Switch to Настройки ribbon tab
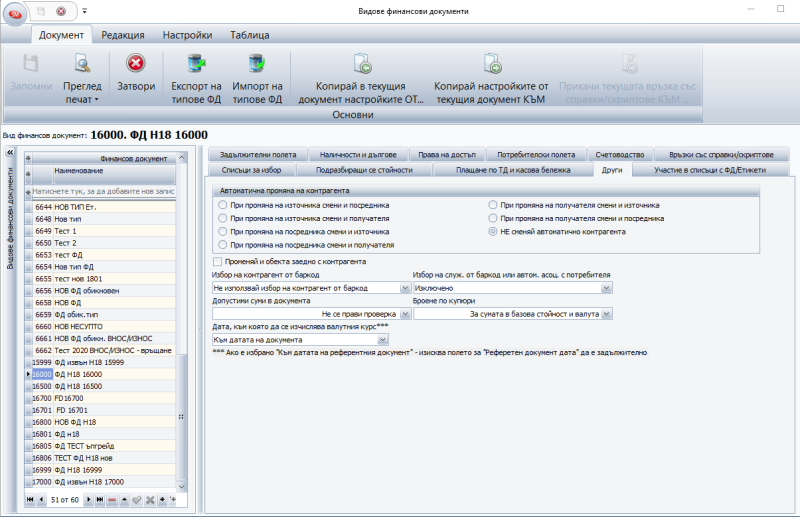The height and width of the screenshot is (517, 800). coord(188,35)
